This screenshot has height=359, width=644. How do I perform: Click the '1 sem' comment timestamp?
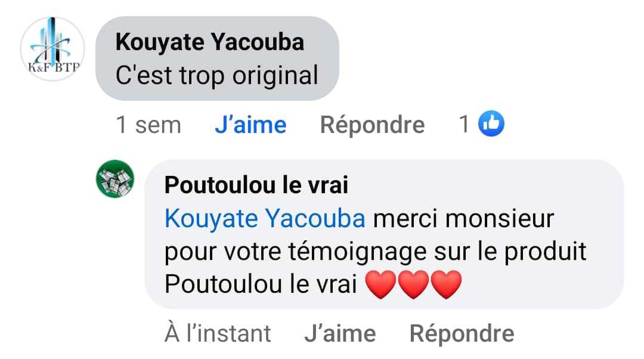pyautogui.click(x=148, y=125)
